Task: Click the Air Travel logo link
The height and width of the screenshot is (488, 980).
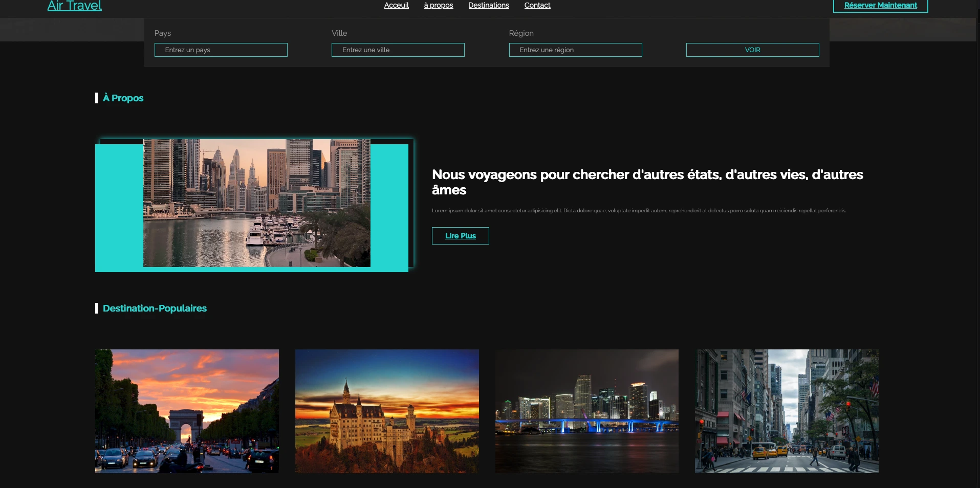Action: tap(75, 6)
